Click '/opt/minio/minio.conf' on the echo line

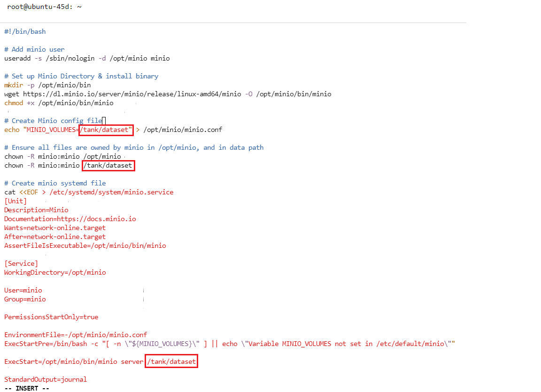[x=183, y=130]
